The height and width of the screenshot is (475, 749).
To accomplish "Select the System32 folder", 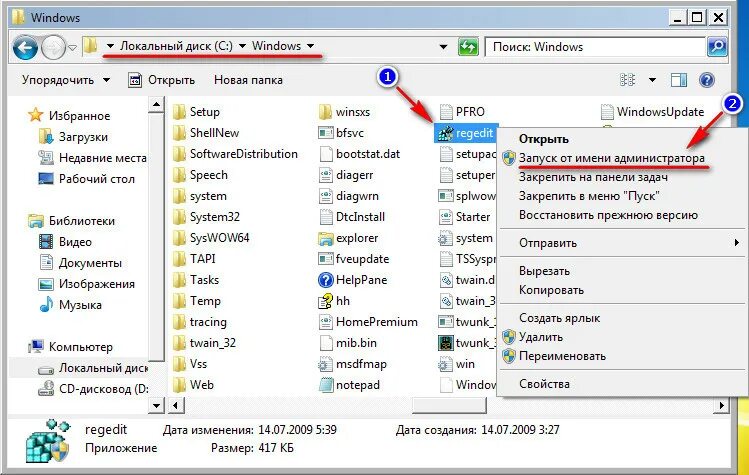I will point(206,217).
